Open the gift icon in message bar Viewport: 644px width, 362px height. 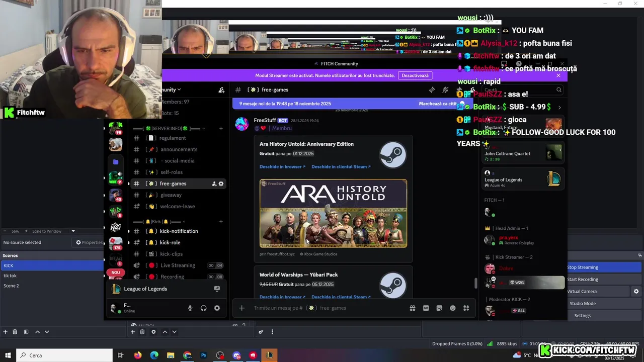pyautogui.click(x=413, y=308)
